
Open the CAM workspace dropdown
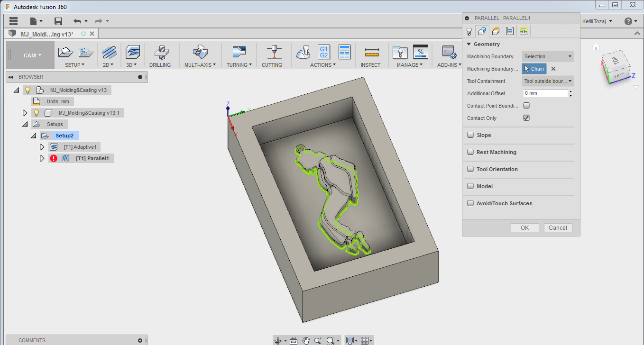pyautogui.click(x=33, y=55)
